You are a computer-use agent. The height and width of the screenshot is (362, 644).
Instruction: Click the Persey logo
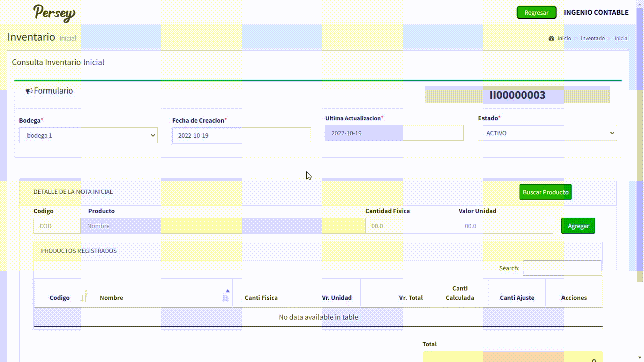[54, 13]
